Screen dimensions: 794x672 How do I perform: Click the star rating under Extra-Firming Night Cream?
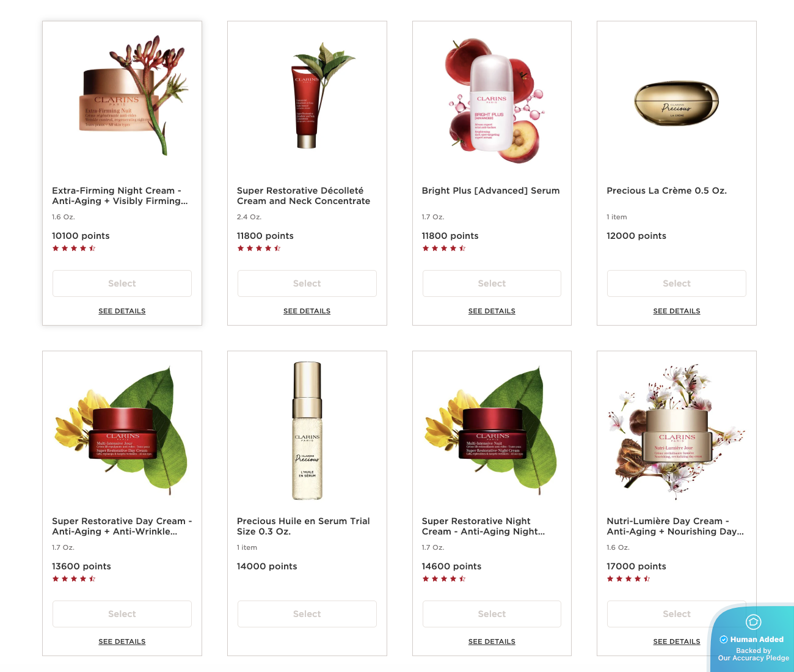pyautogui.click(x=74, y=248)
